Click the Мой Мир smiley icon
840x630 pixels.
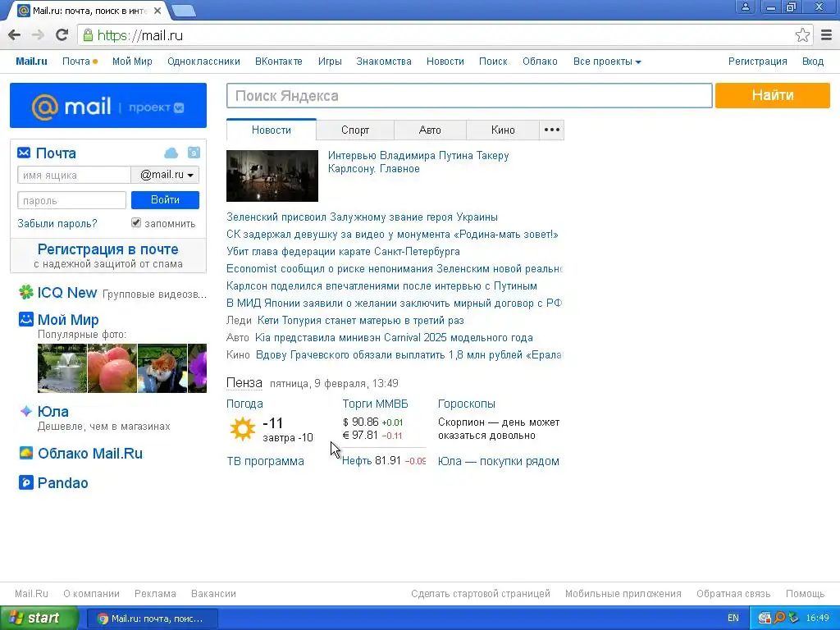coord(25,319)
